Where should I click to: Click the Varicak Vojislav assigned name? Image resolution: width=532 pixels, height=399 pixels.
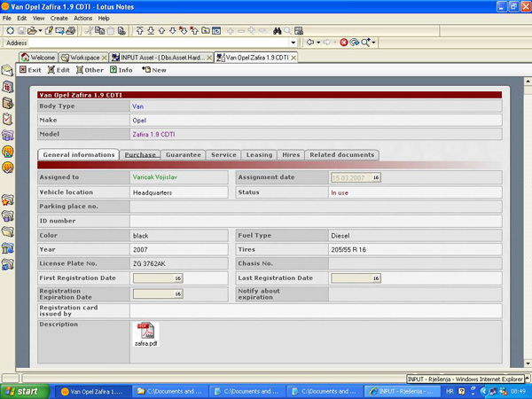[x=154, y=177]
